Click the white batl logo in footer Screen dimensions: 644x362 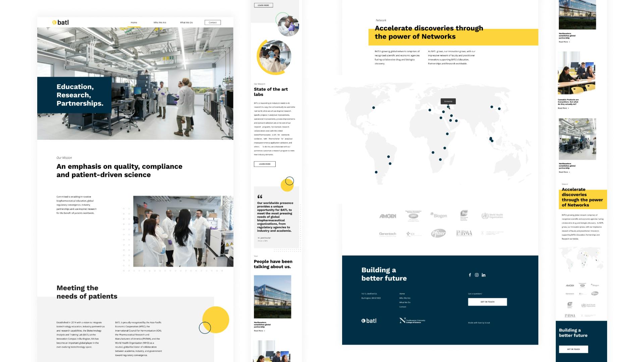tap(369, 321)
